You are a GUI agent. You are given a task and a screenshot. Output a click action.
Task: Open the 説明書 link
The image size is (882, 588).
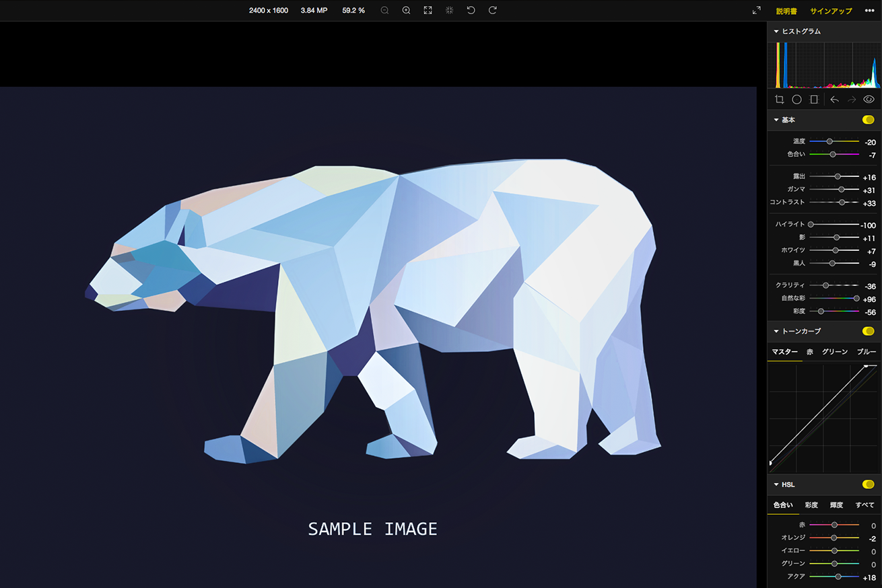point(786,11)
